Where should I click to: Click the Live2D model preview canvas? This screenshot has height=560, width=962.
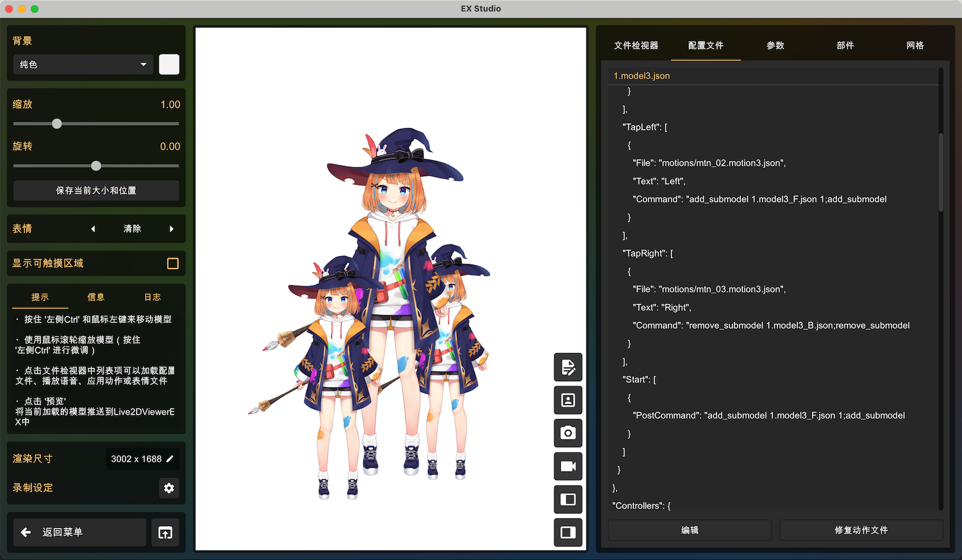pyautogui.click(x=391, y=289)
